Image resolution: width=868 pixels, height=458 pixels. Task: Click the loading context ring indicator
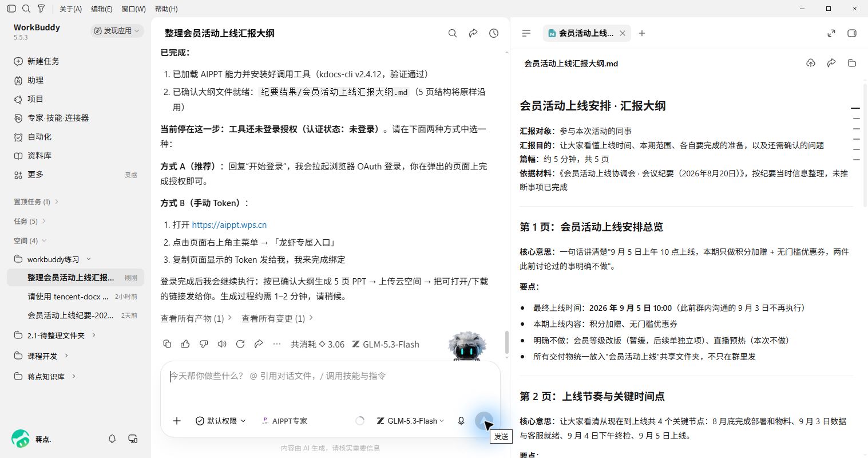click(360, 421)
